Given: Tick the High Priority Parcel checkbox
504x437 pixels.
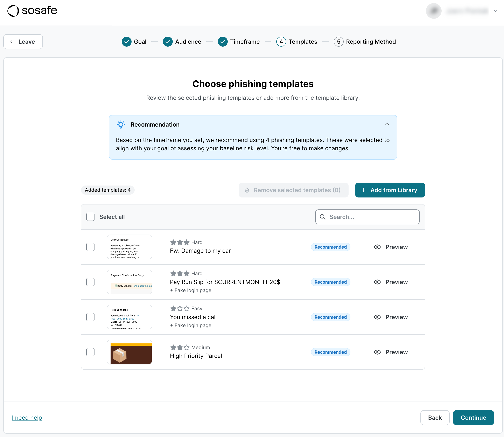Looking at the screenshot, I should [90, 352].
